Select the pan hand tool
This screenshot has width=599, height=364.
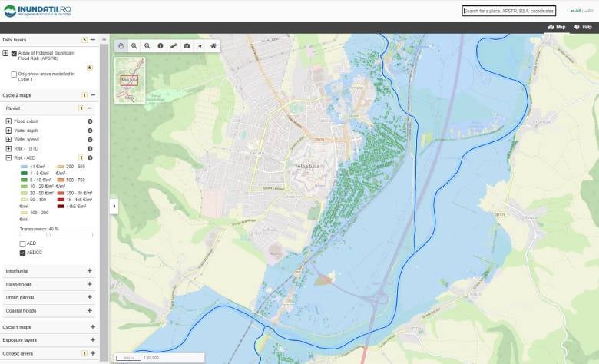coord(121,46)
